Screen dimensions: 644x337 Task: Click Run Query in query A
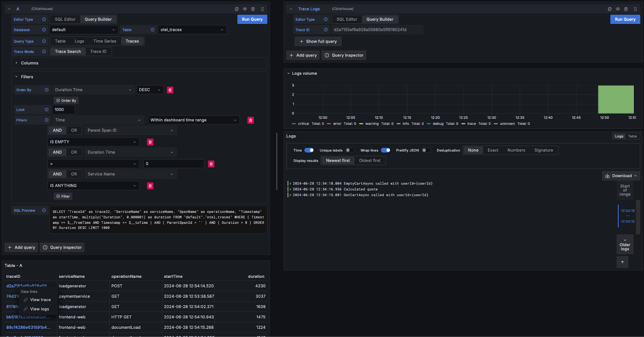click(x=252, y=19)
